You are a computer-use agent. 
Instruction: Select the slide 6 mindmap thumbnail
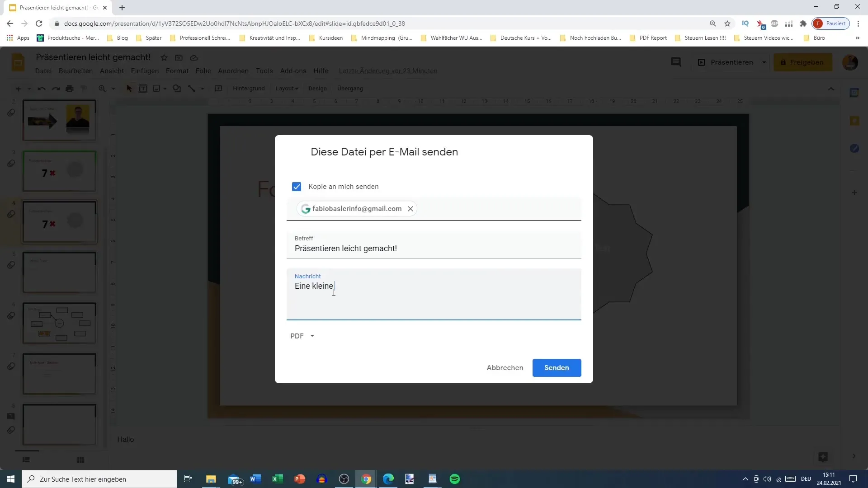(59, 323)
